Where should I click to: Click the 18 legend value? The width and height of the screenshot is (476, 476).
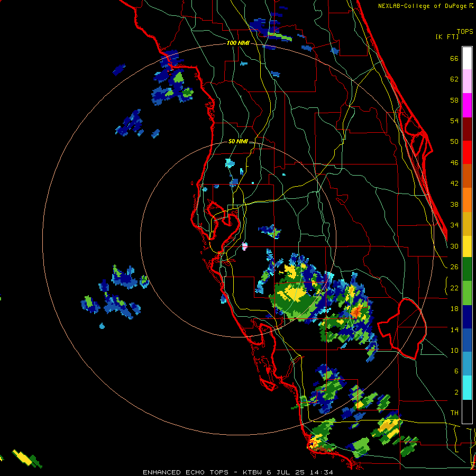454,309
